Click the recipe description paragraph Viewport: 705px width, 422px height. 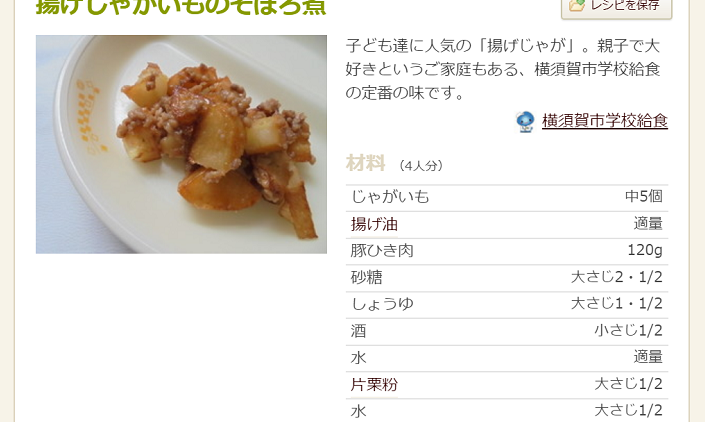click(503, 69)
